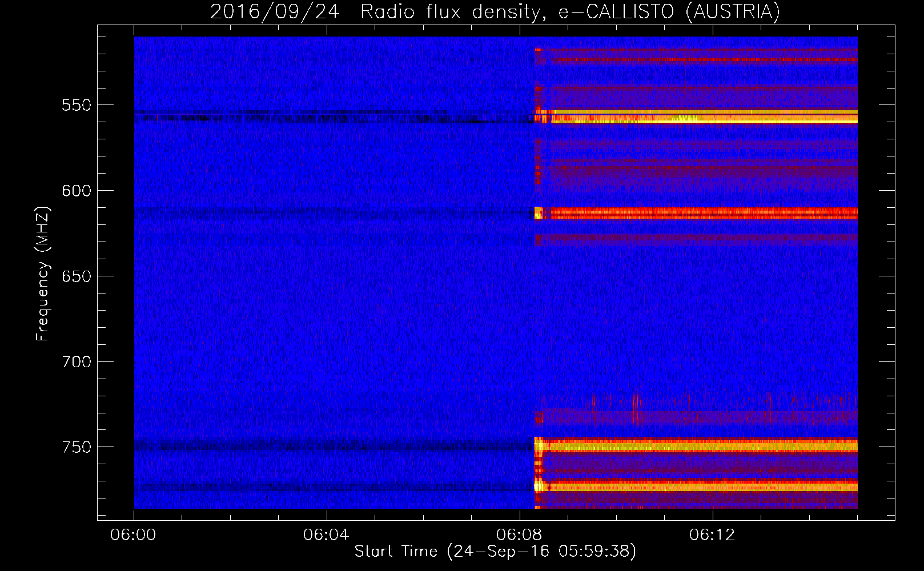
Task: Click the 600 frequency tick label
Action: (77, 191)
